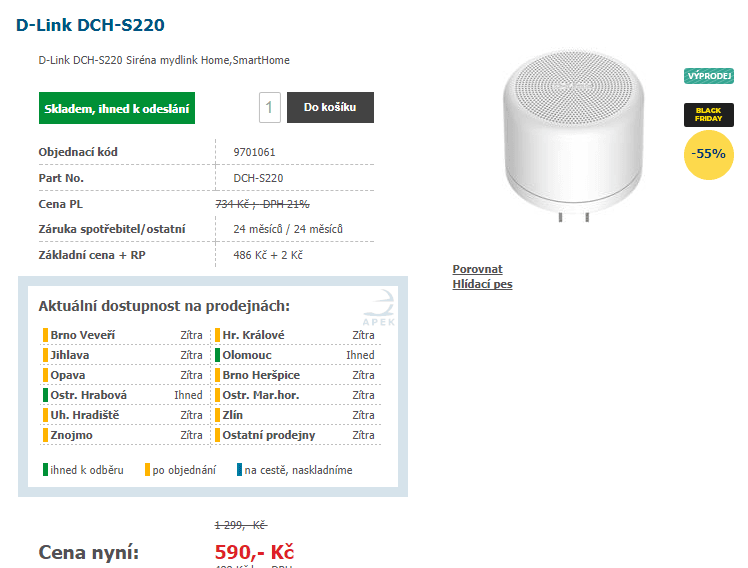Click the Aktuální dostupnost na prodejnách heading
Screen dimensions: 748x568
[x=164, y=306]
